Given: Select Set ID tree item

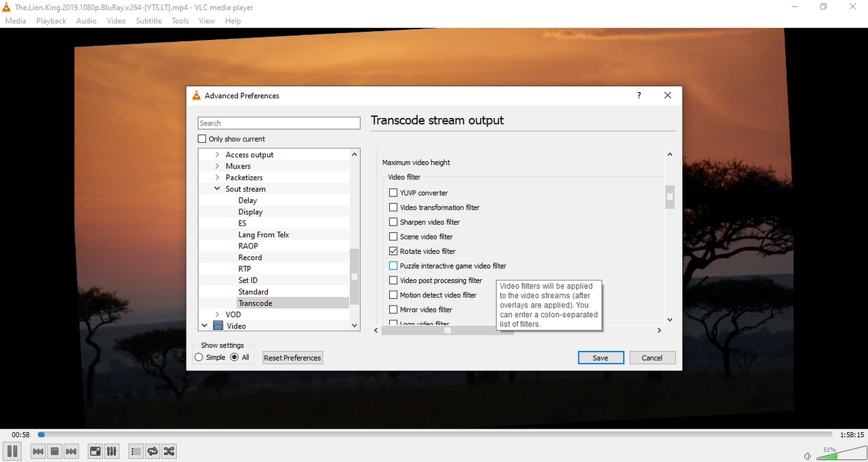Looking at the screenshot, I should pos(248,280).
